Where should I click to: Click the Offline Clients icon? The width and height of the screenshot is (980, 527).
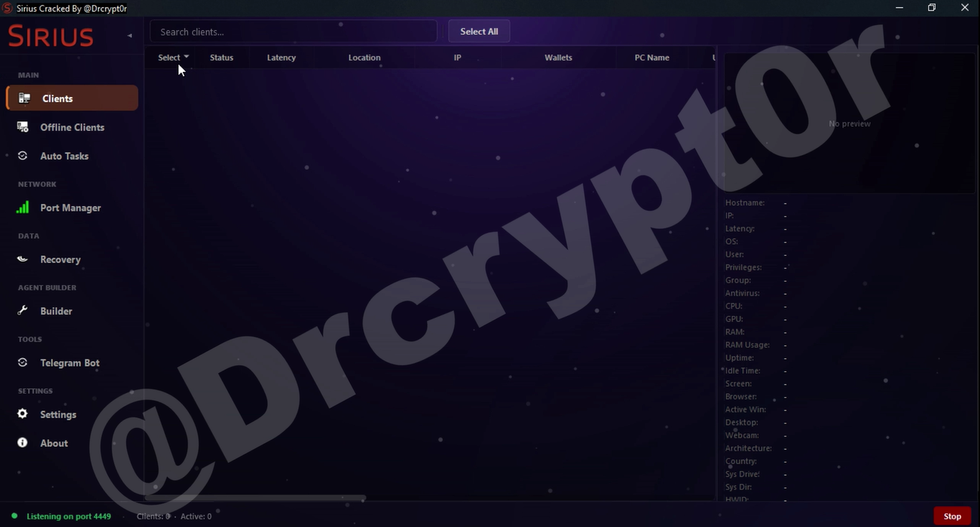click(23, 127)
